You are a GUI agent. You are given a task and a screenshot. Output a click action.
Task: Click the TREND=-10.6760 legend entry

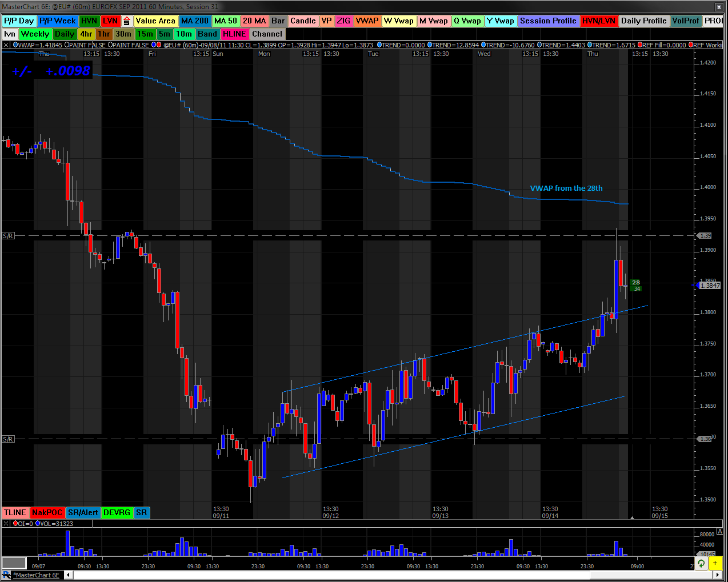click(x=508, y=45)
